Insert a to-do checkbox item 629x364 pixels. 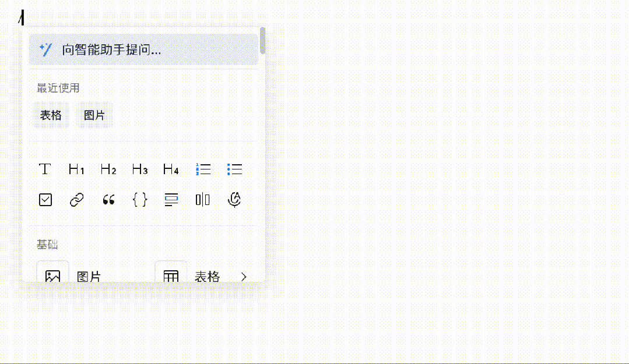pyautogui.click(x=45, y=200)
